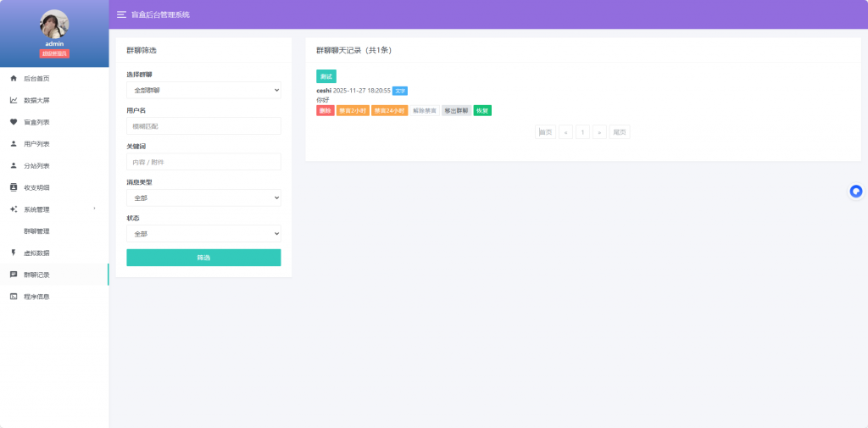The image size is (868, 428).
Task: Click the 禁言24小时 button
Action: click(x=390, y=111)
